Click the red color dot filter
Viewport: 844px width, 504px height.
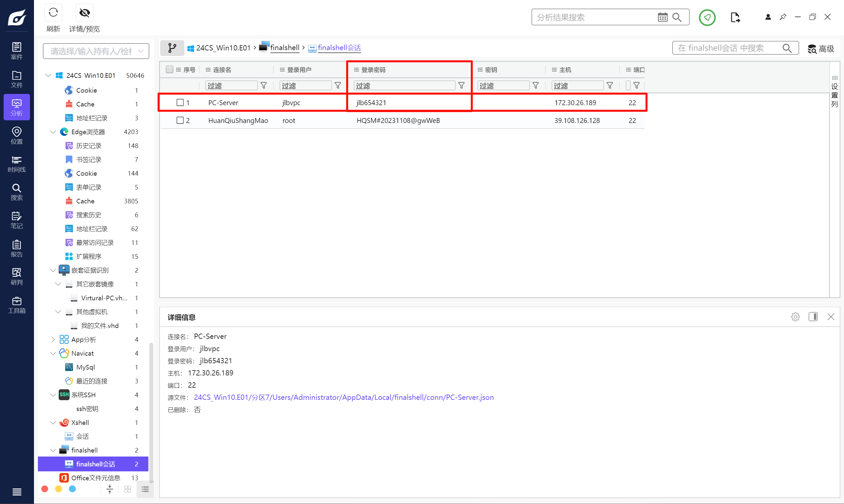(45, 489)
